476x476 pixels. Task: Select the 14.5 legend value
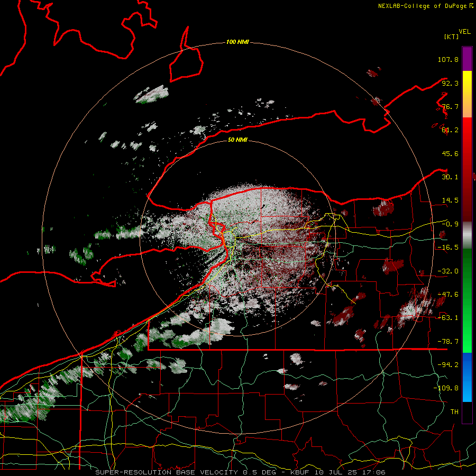(450, 200)
